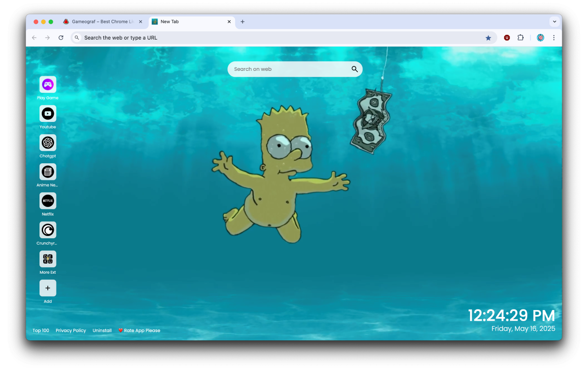Screen dimensions: 588x368
Task: Click the magnifying glass search icon
Action: [354, 69]
